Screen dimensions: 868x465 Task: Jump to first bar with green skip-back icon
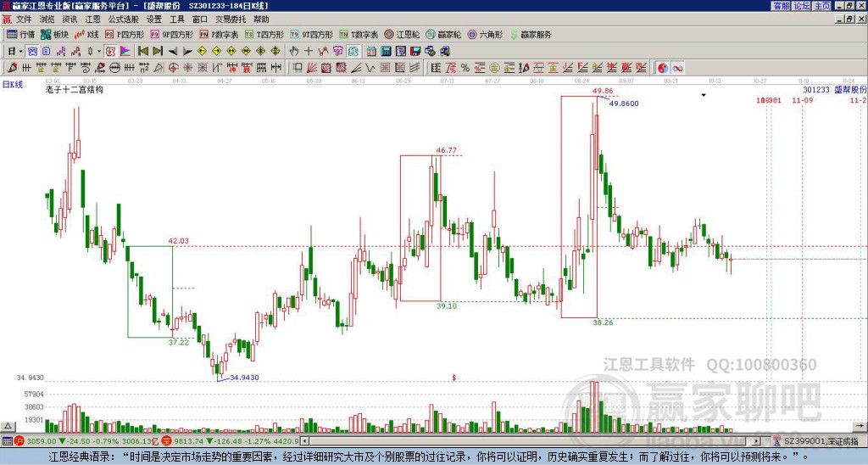pyautogui.click(x=142, y=52)
